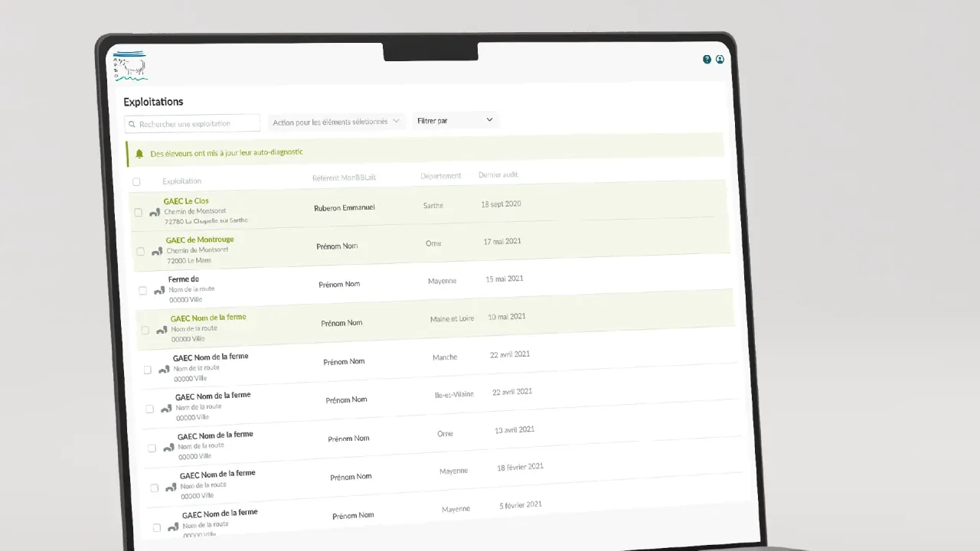Click the 'Departement' column header
The image size is (980, 551).
440,176
